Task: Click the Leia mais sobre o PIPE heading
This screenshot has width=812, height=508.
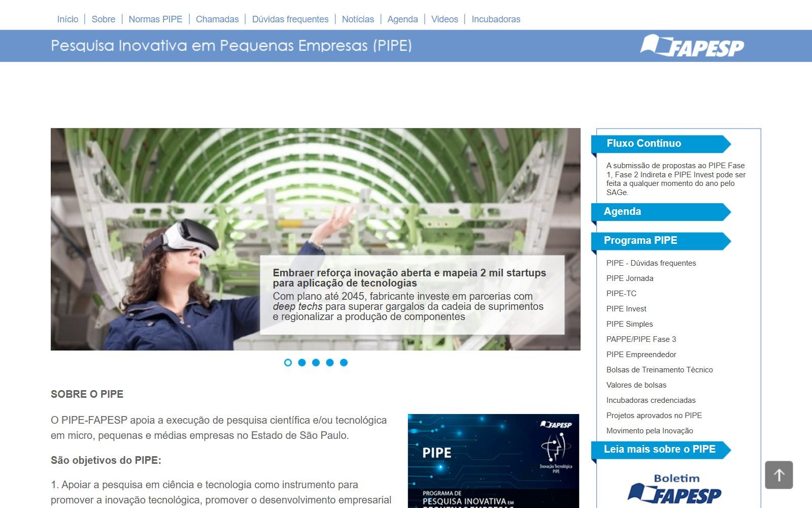Action: pos(660,449)
